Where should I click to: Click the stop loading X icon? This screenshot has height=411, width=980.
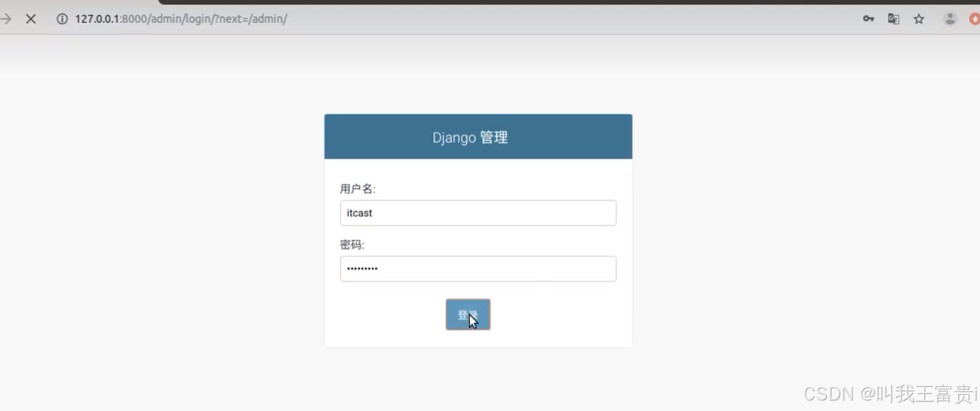tap(31, 19)
